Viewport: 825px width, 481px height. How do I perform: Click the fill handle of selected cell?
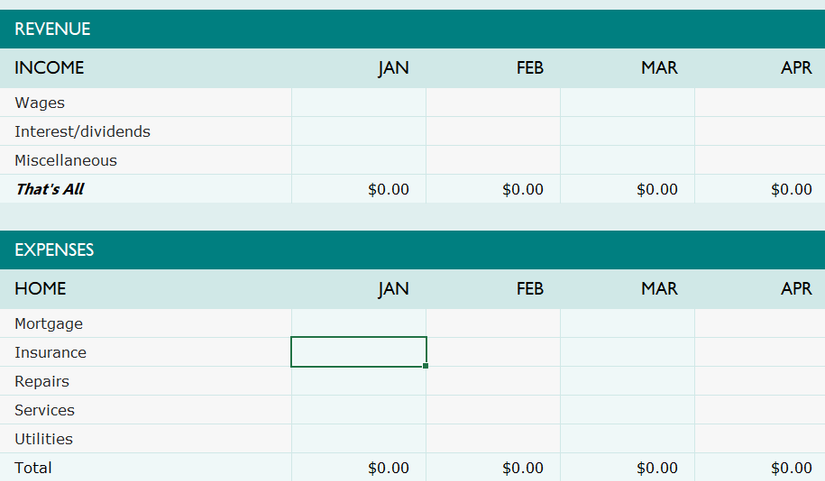pos(426,366)
